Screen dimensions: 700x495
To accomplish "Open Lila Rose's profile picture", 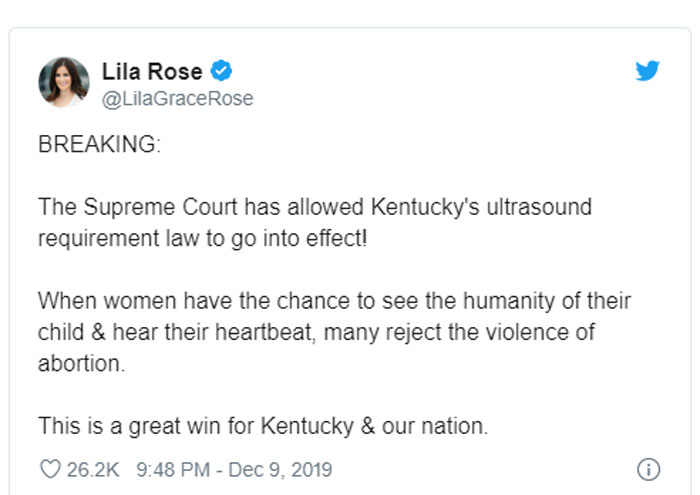I will pyautogui.click(x=64, y=82).
